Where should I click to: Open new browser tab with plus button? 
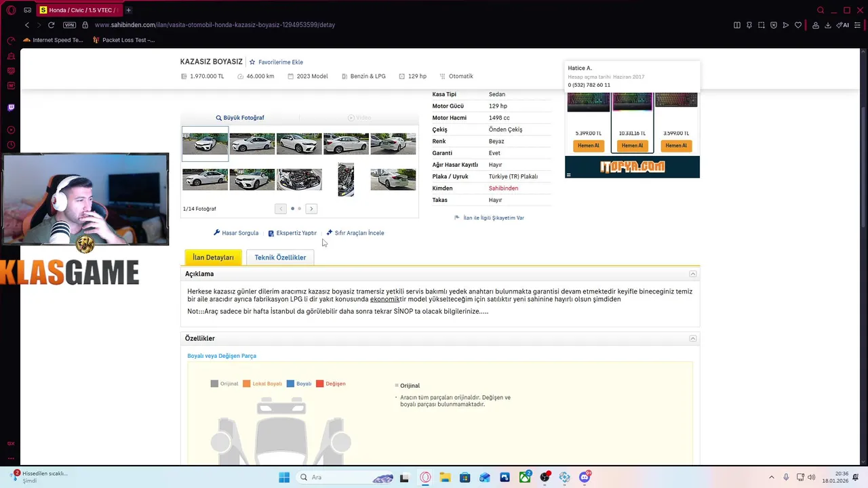click(x=128, y=10)
